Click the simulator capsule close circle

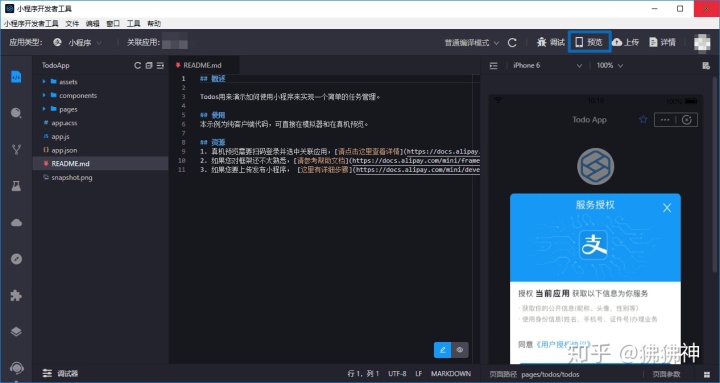(686, 120)
